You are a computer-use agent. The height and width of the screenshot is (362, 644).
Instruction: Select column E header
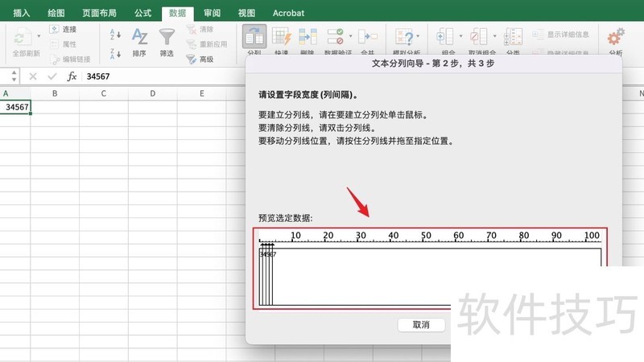point(202,93)
